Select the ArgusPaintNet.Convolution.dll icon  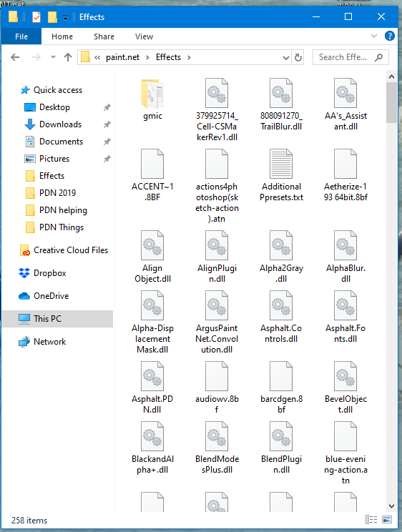[217, 305]
